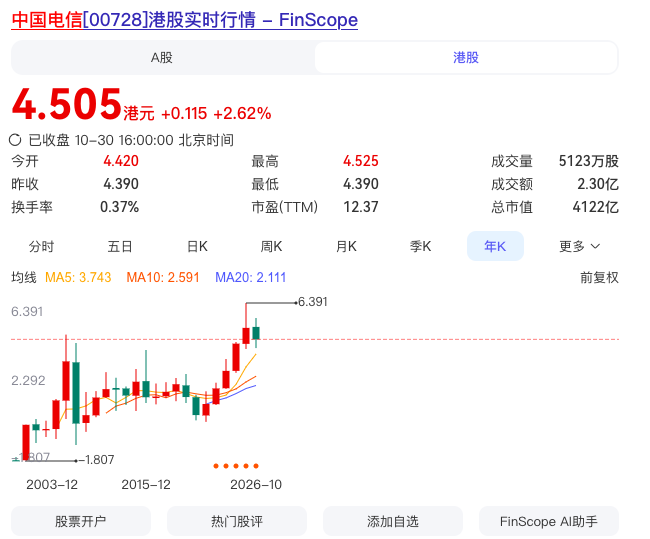Click the +2.62% change value
This screenshot has width=650, height=539.
(243, 113)
